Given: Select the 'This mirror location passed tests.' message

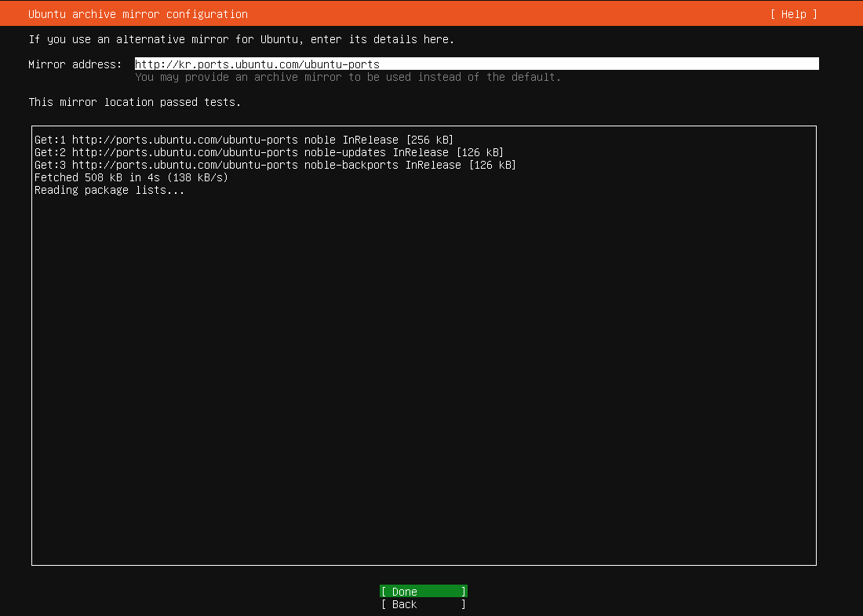Looking at the screenshot, I should click(x=135, y=102).
